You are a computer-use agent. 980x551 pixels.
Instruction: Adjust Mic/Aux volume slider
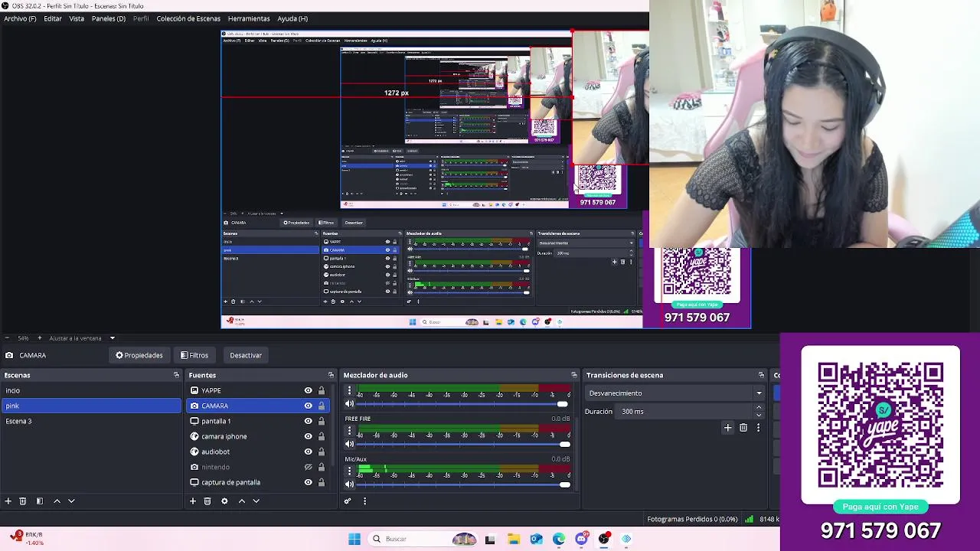coord(463,484)
